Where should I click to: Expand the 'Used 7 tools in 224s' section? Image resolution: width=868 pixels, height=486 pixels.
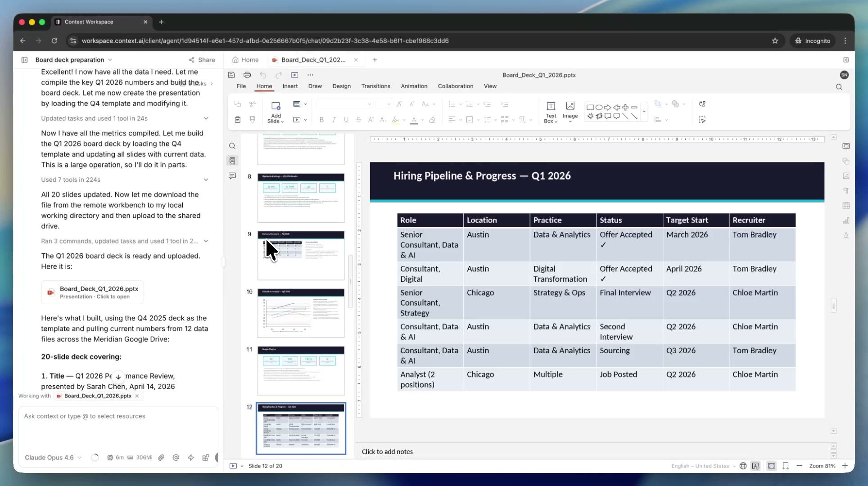click(206, 180)
